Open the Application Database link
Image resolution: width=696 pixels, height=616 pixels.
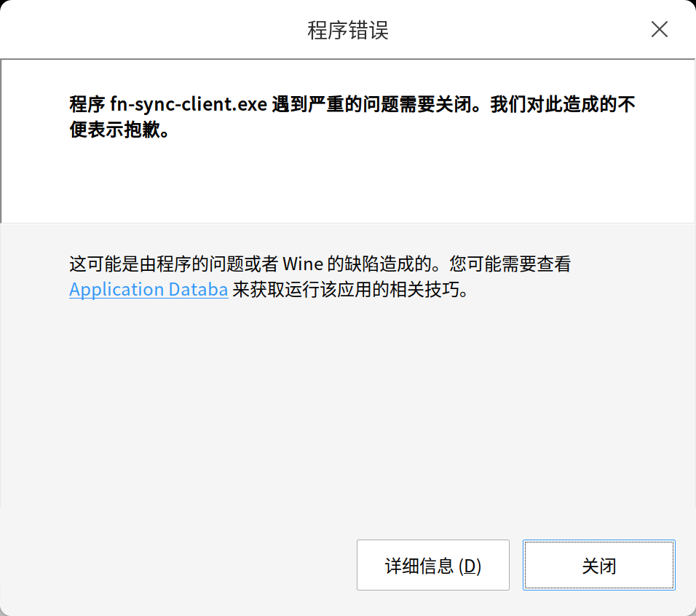[x=149, y=289]
